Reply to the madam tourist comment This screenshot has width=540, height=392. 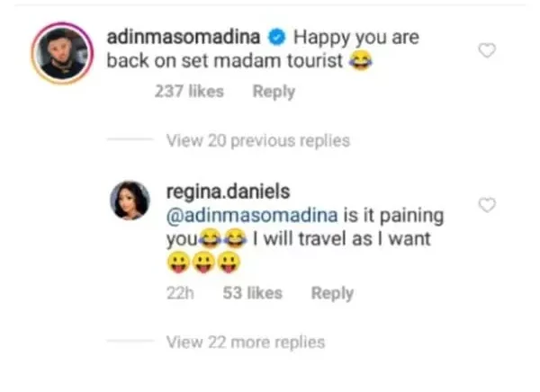coord(274,92)
